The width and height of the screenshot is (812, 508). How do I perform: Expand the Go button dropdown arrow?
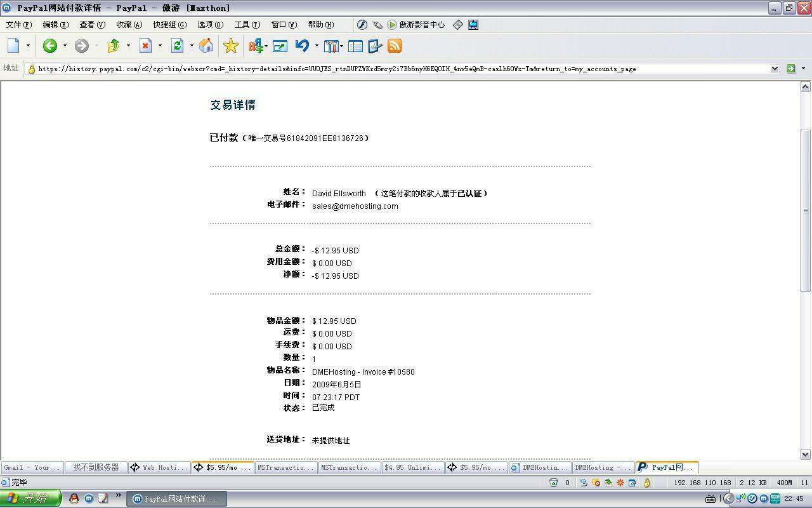point(803,69)
